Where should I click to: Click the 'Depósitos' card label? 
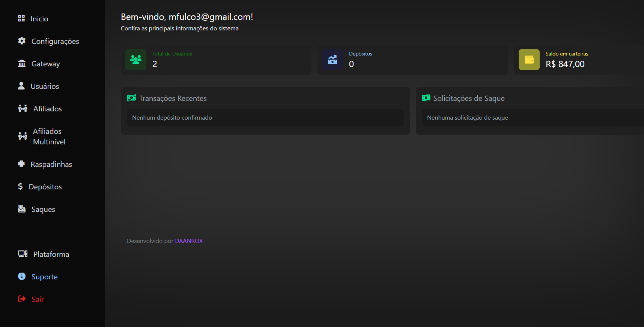pos(361,54)
